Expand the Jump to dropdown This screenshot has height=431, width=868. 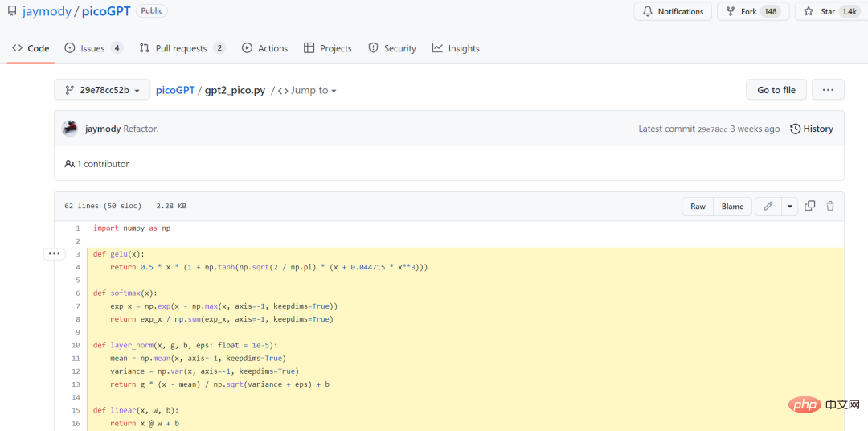pyautogui.click(x=307, y=90)
